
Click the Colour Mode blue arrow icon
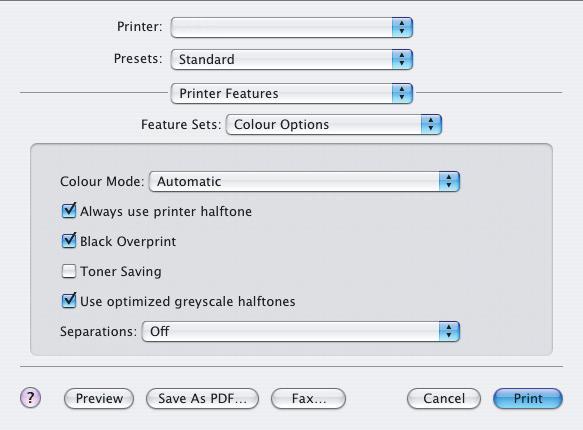(449, 181)
